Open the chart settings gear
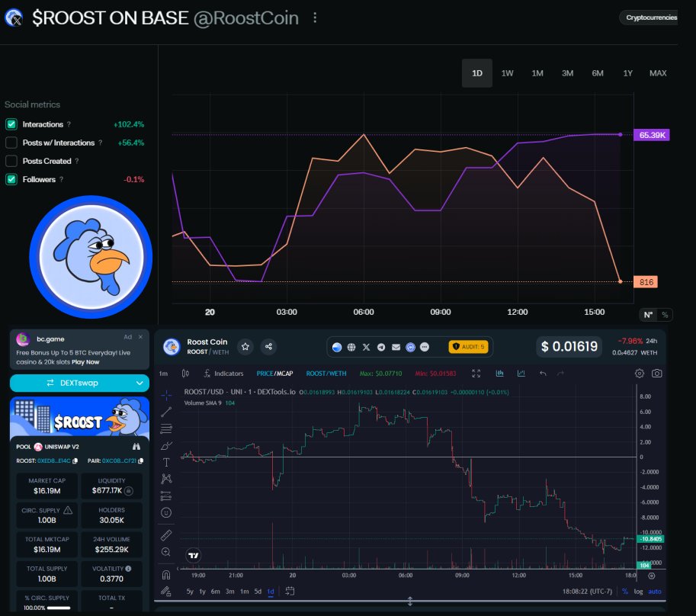This screenshot has width=696, height=616. point(639,373)
